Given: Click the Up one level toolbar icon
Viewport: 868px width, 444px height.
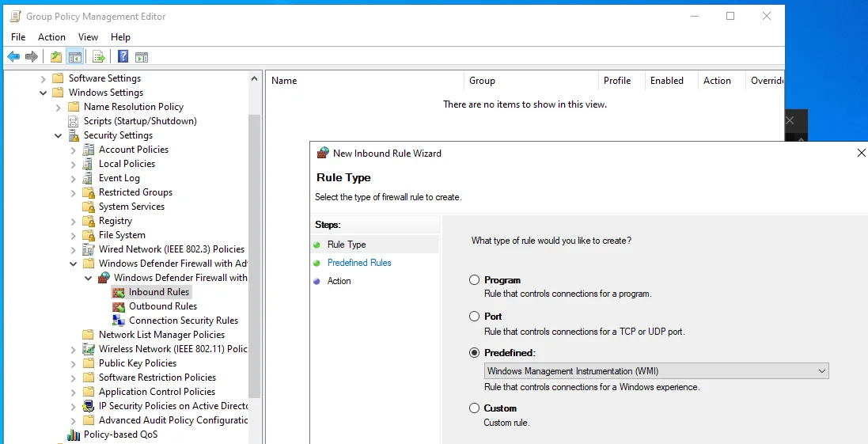Looking at the screenshot, I should (x=56, y=56).
